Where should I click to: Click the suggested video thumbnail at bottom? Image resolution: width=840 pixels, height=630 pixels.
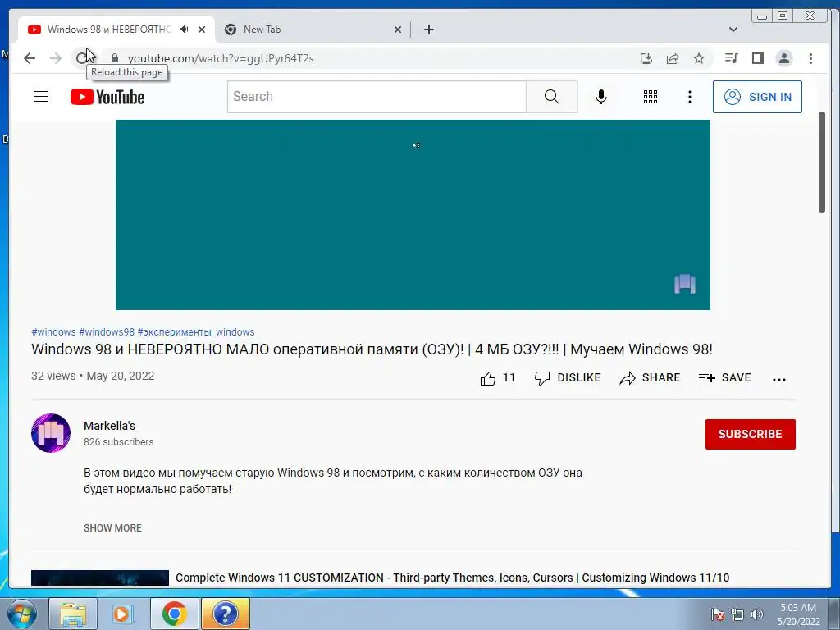[x=99, y=578]
